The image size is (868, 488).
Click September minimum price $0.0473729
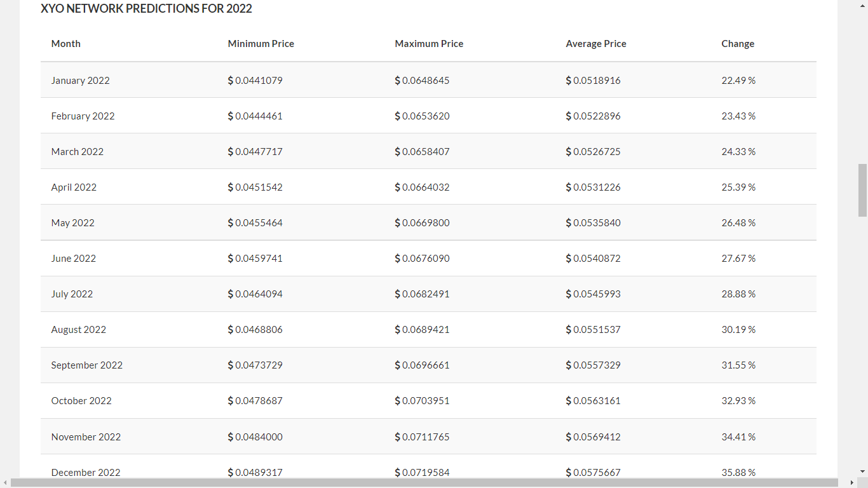point(255,365)
